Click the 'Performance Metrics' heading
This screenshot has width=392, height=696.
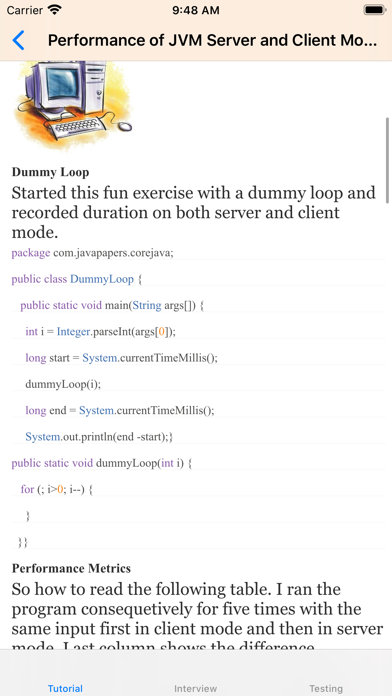click(71, 568)
